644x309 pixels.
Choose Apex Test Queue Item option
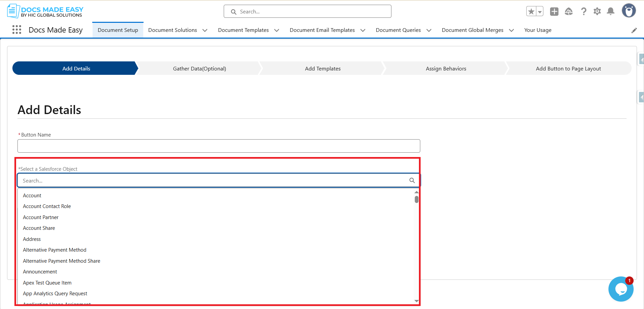tap(47, 283)
